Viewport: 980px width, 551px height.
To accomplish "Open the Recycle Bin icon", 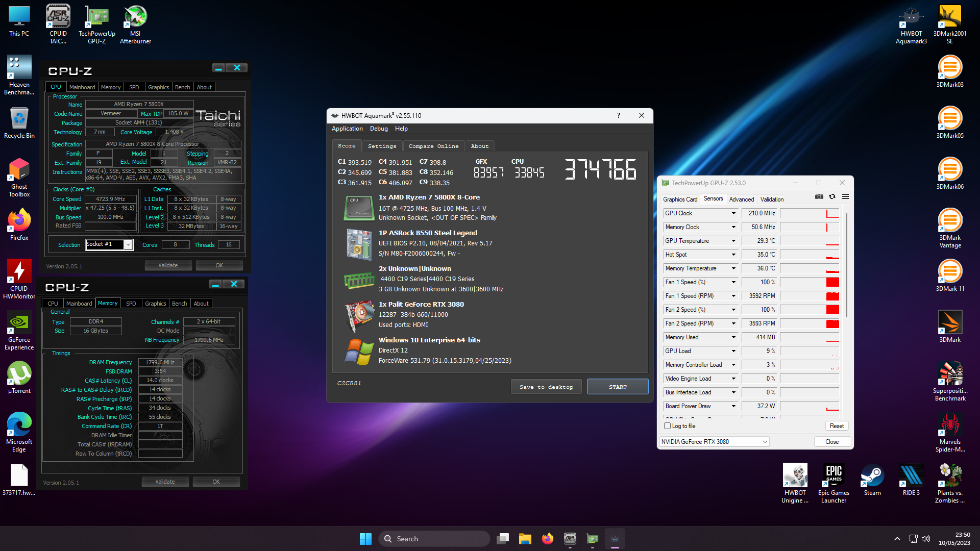I will coord(19,122).
